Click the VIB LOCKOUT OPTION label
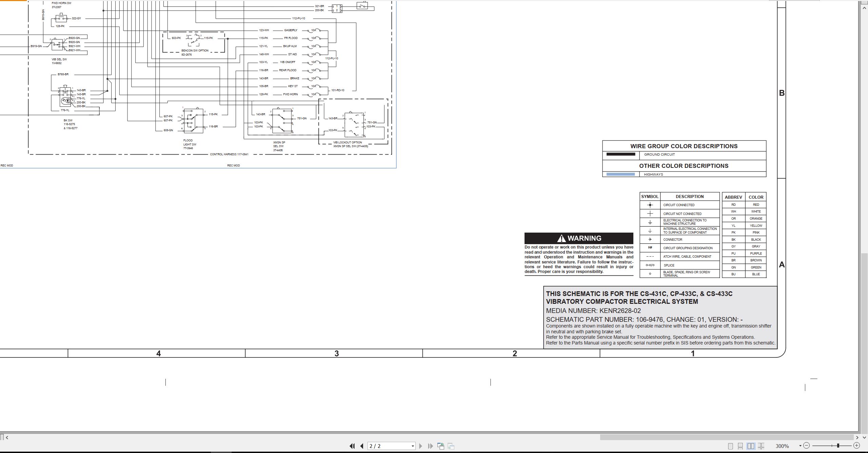The image size is (868, 453). [348, 142]
